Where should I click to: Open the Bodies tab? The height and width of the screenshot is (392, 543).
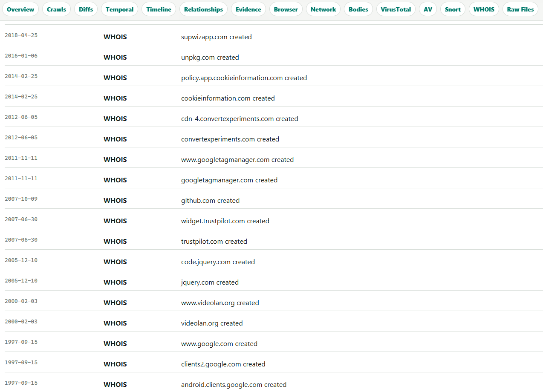point(358,9)
